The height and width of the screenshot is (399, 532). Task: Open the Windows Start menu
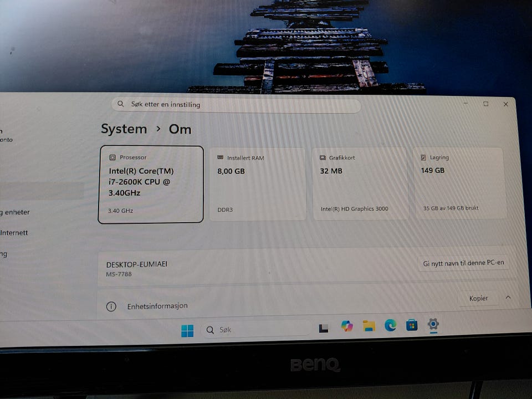click(x=187, y=330)
